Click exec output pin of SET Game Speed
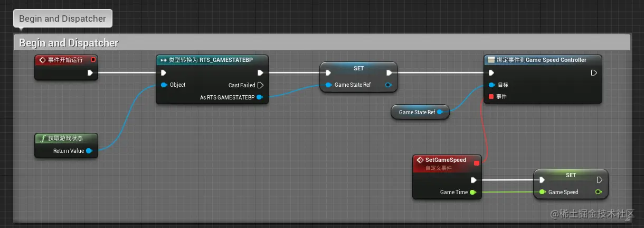The width and height of the screenshot is (644, 228). click(x=599, y=180)
